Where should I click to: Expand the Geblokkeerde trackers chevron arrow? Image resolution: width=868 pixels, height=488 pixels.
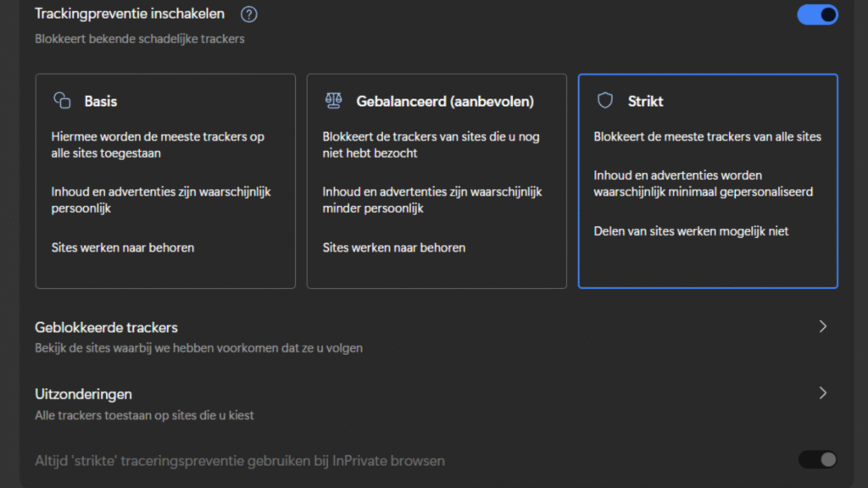[x=822, y=327]
